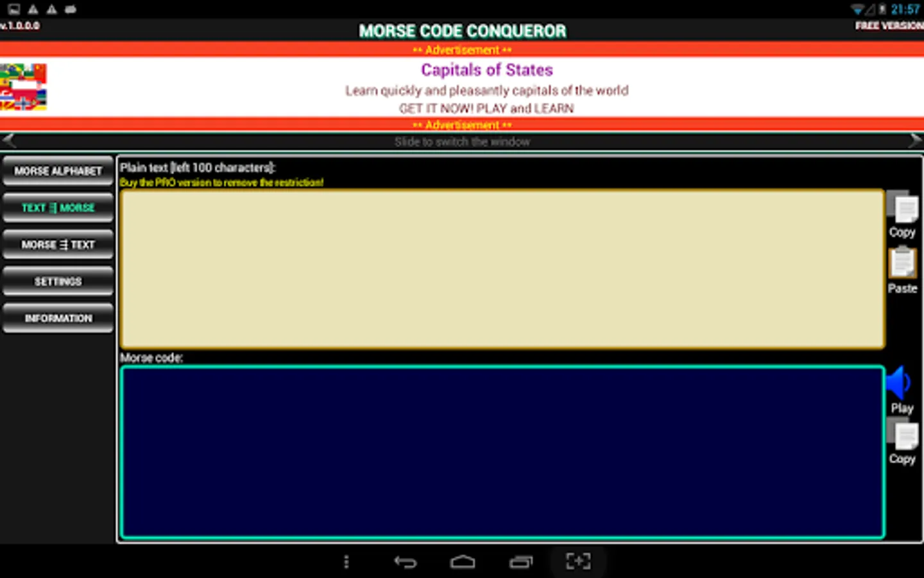This screenshot has width=924, height=578.
Task: Select the Text to Morse mode
Action: pyautogui.click(x=58, y=208)
